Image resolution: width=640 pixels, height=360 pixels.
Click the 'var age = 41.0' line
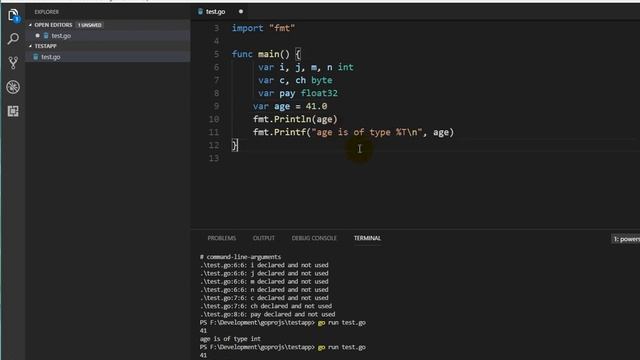tap(290, 106)
